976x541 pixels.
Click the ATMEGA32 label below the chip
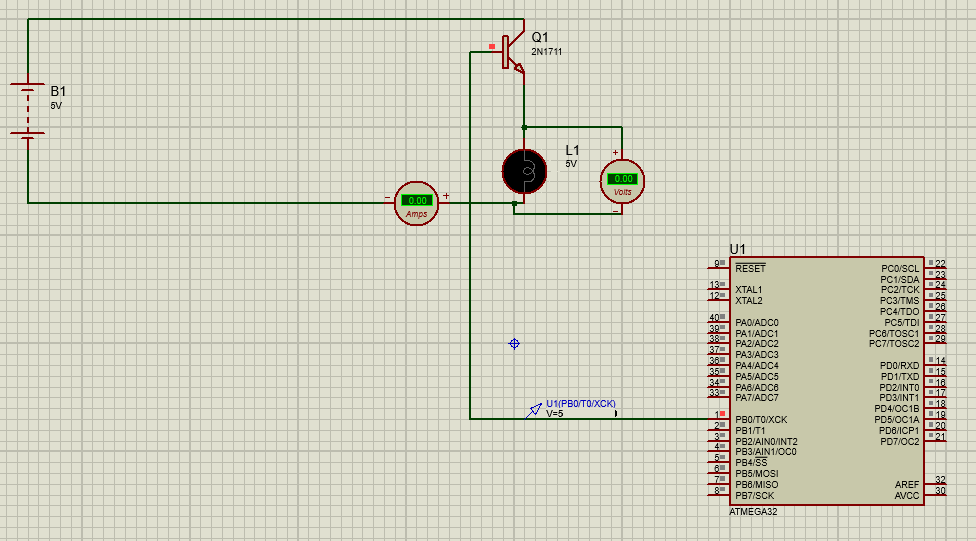(753, 512)
